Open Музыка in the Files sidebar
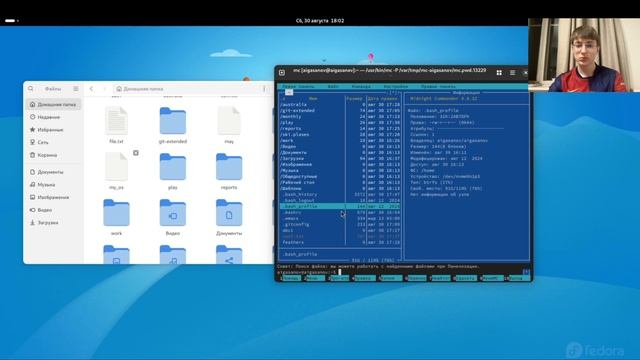Image resolution: width=640 pixels, height=360 pixels. point(53,185)
